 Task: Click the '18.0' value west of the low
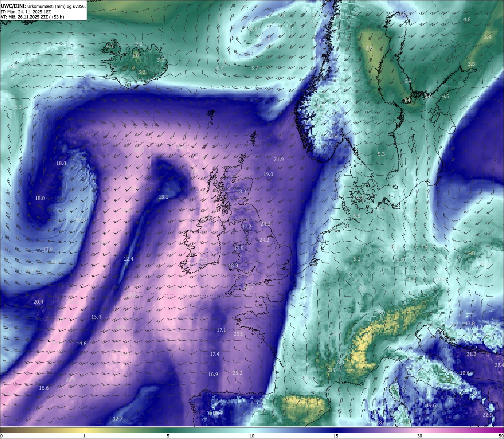[x=40, y=198]
